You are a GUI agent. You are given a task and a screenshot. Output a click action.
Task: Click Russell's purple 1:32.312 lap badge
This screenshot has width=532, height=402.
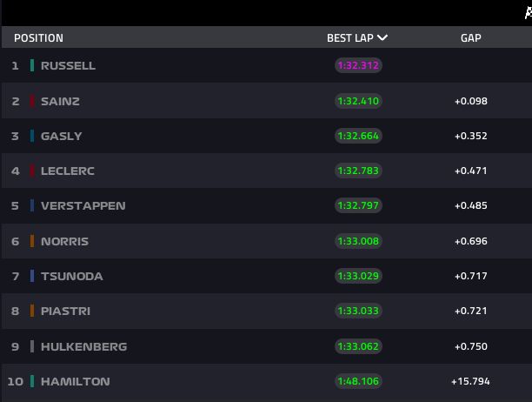click(x=358, y=65)
